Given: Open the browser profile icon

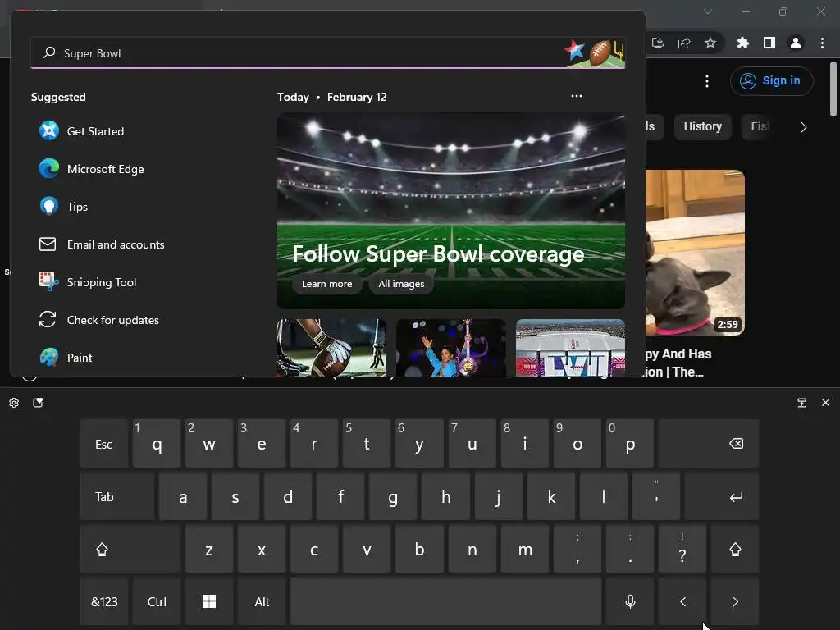Looking at the screenshot, I should click(796, 43).
